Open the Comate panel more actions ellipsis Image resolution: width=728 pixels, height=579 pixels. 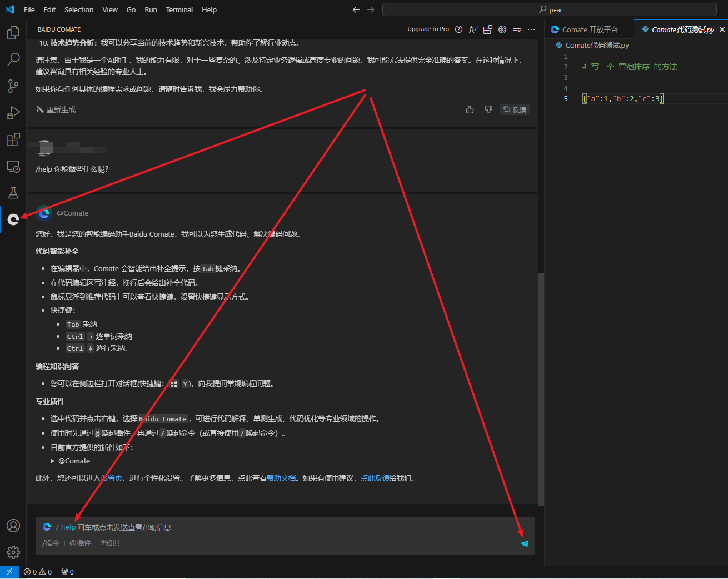(531, 29)
